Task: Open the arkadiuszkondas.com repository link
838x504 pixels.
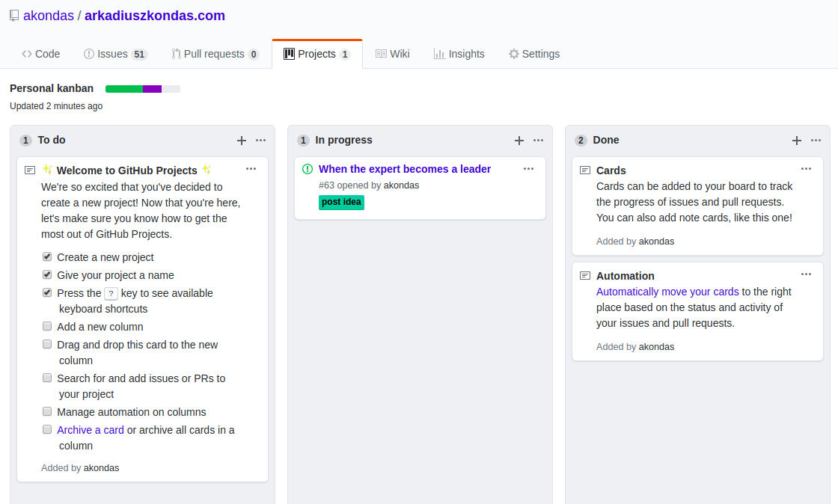Action: click(154, 16)
